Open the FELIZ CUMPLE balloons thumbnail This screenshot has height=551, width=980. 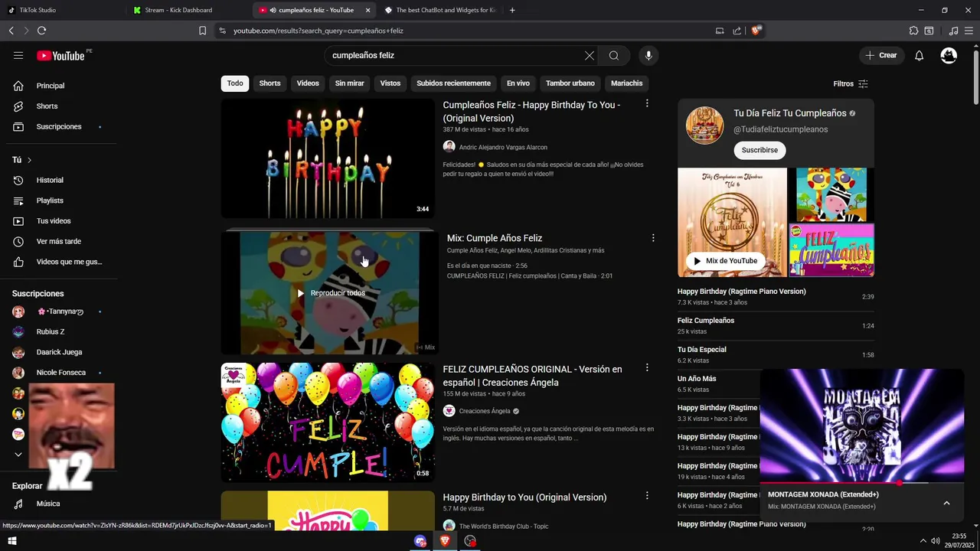(328, 422)
